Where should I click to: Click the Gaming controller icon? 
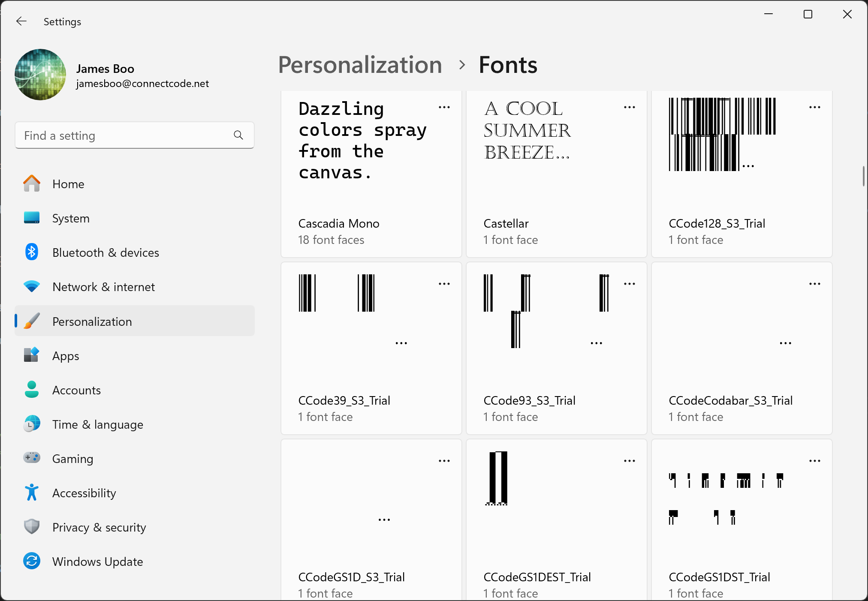[32, 458]
